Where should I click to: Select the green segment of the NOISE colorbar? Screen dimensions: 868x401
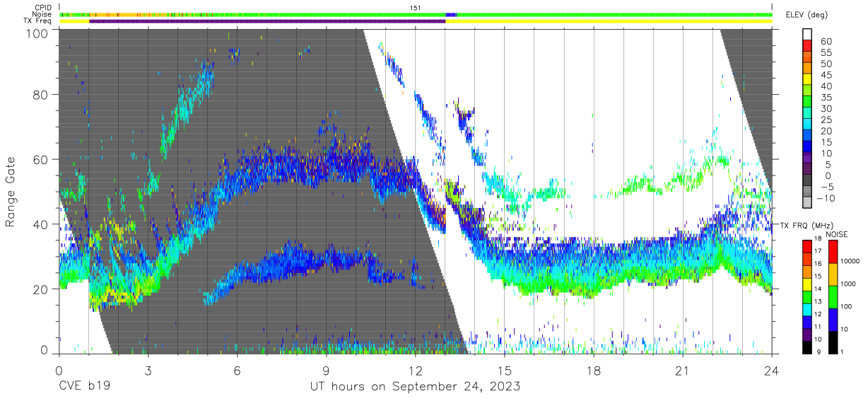(834, 297)
